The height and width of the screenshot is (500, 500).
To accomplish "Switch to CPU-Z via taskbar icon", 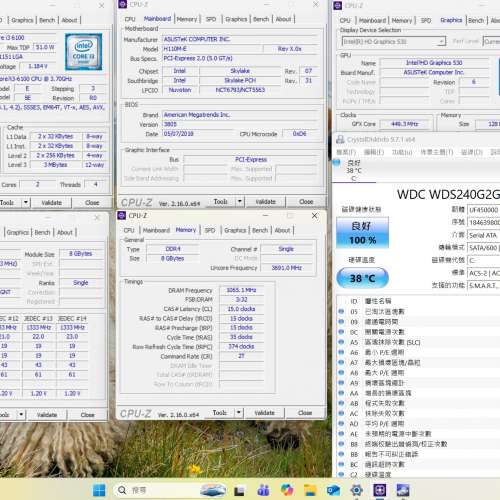I will pos(380,490).
